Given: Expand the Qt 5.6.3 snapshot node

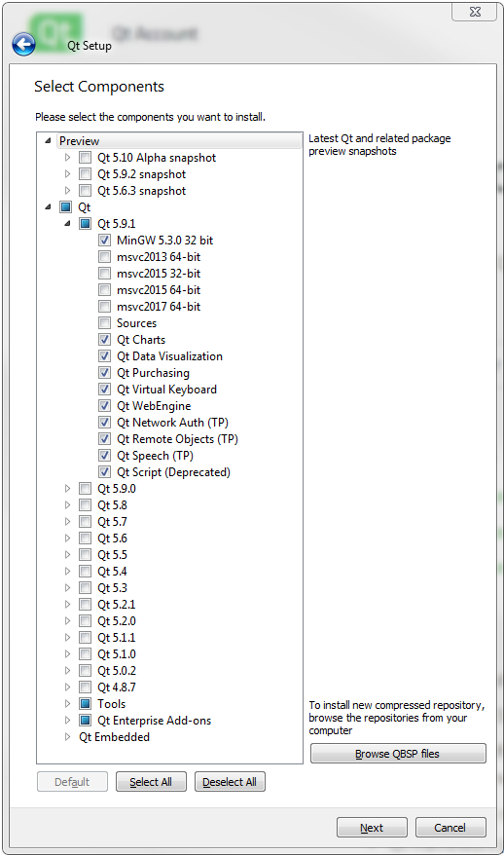Looking at the screenshot, I should pos(67,191).
